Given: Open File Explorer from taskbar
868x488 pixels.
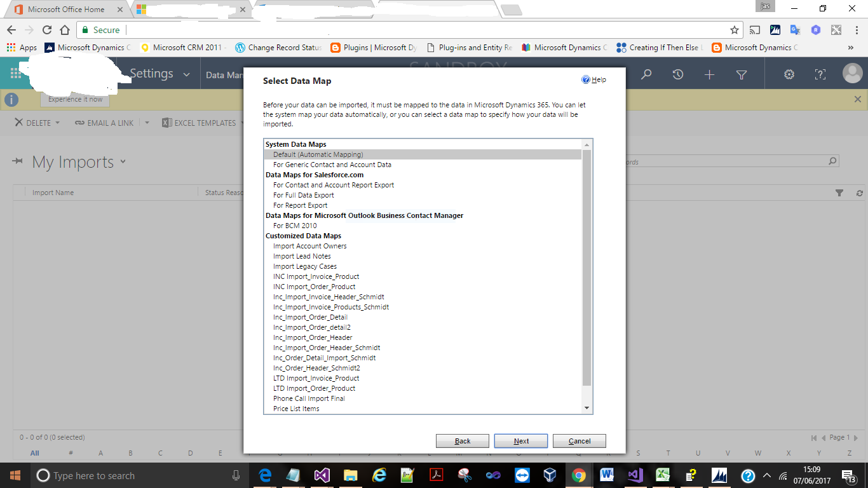Looking at the screenshot, I should [350, 475].
